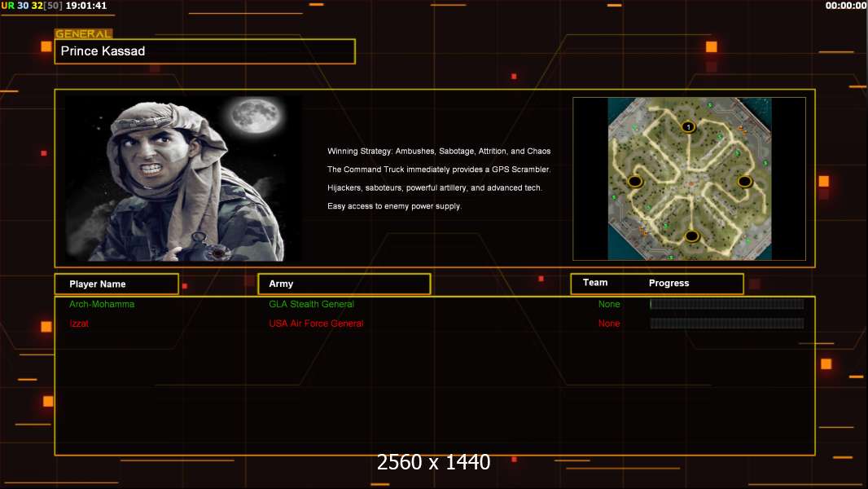Click the Prince Kassad general name field

pyautogui.click(x=205, y=51)
